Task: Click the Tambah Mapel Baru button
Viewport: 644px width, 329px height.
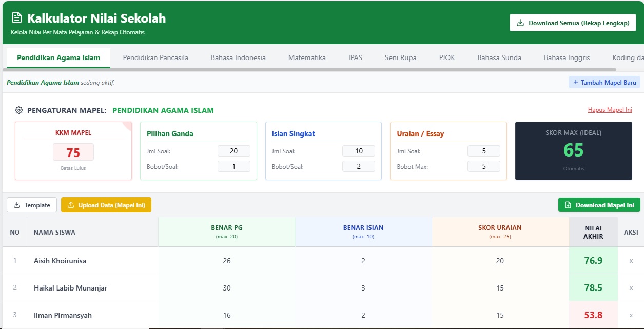Action: pos(604,82)
